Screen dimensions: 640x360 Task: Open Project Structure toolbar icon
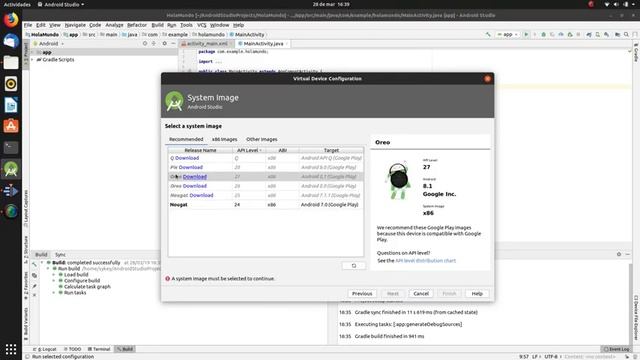point(618,35)
